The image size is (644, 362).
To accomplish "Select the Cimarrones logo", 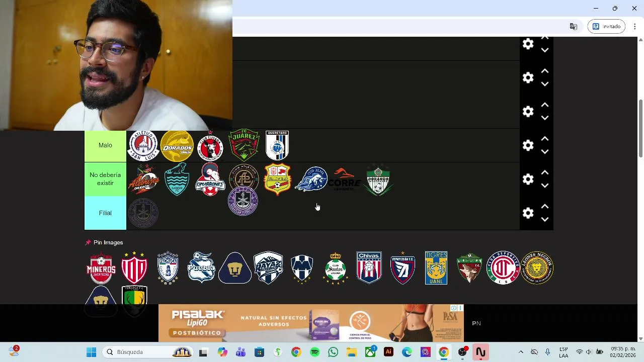I will click(x=210, y=179).
